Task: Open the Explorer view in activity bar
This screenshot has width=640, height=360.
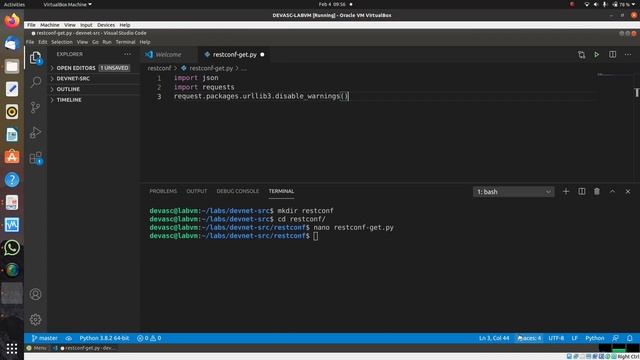Action: [36, 58]
